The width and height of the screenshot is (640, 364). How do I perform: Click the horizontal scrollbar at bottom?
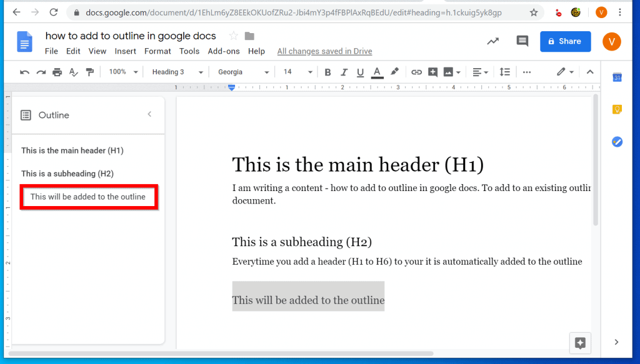(221, 353)
